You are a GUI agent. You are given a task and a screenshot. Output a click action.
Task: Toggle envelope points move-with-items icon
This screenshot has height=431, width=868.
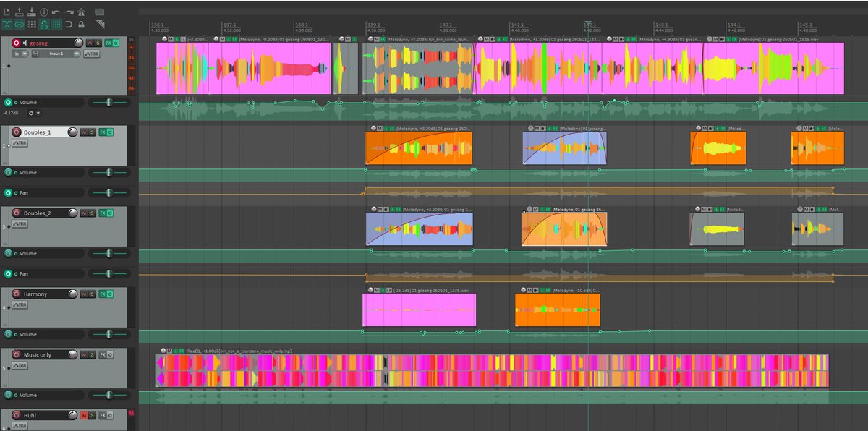click(x=44, y=25)
